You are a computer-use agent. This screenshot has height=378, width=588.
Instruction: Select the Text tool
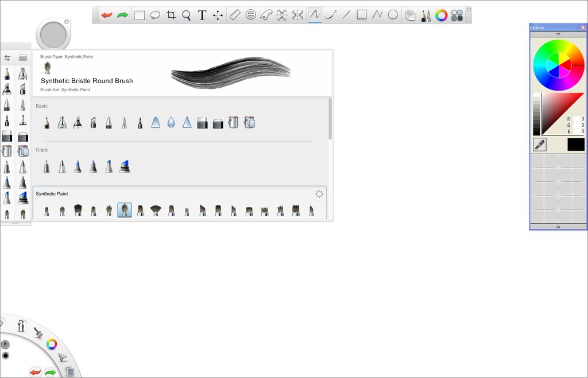pyautogui.click(x=202, y=15)
